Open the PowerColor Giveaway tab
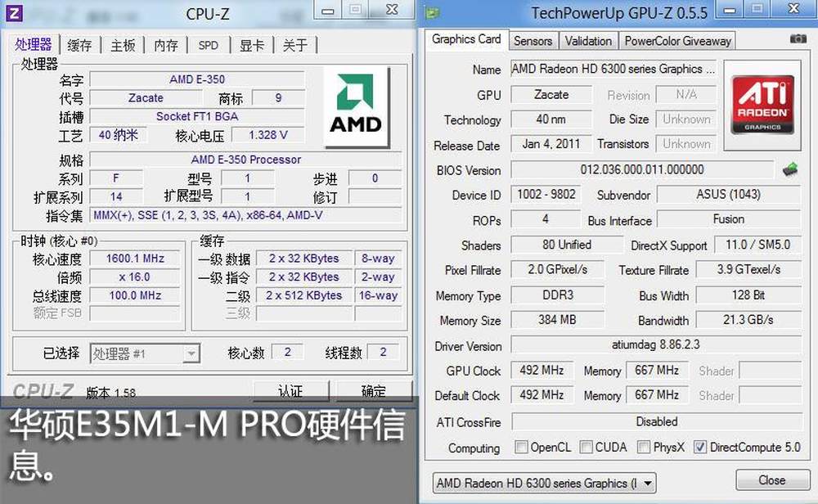818x504 pixels. tap(677, 41)
